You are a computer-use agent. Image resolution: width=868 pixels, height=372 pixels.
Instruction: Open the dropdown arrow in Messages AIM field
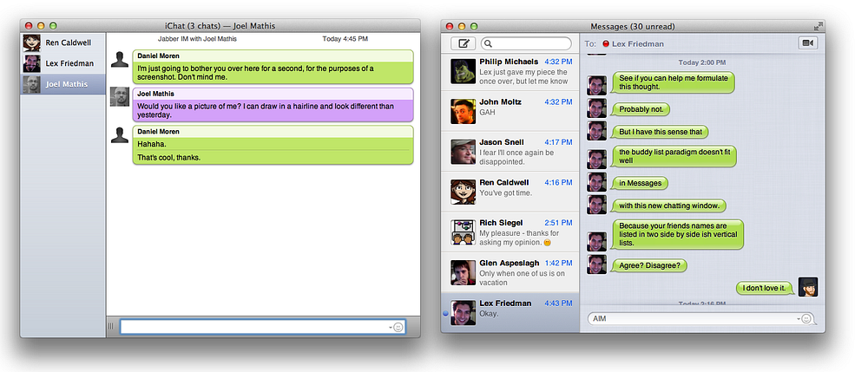pyautogui.click(x=799, y=319)
